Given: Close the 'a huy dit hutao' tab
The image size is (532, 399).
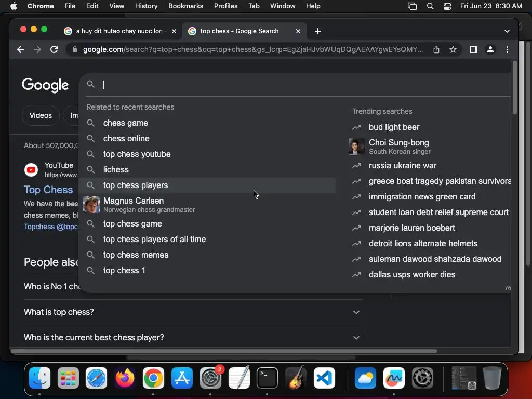Looking at the screenshot, I should click(174, 31).
